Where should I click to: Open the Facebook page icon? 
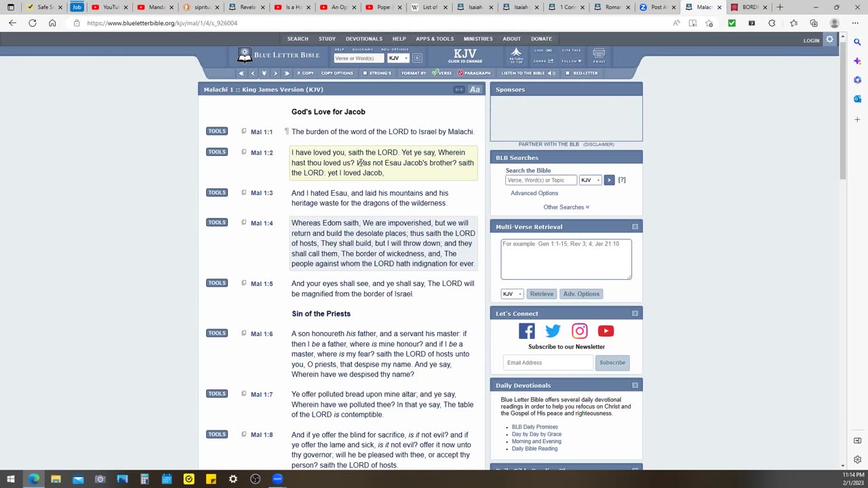(526, 331)
